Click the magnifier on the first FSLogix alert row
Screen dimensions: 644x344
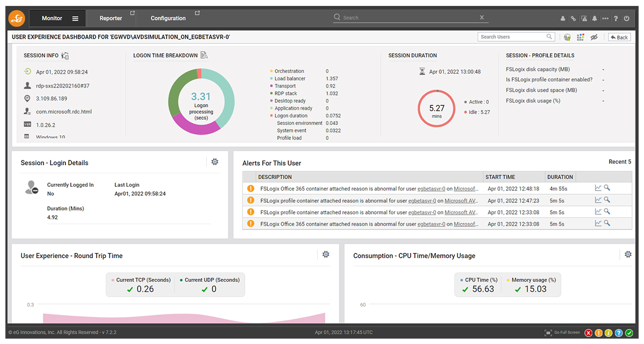point(607,188)
